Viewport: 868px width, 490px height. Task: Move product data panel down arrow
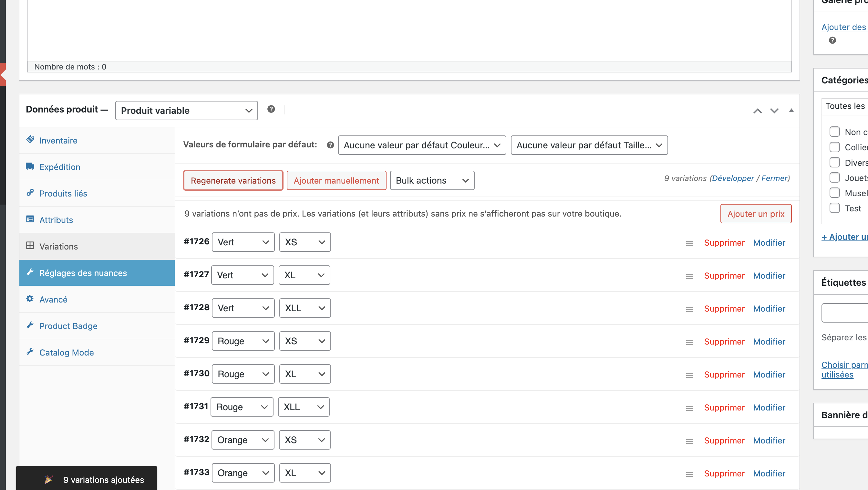click(774, 111)
